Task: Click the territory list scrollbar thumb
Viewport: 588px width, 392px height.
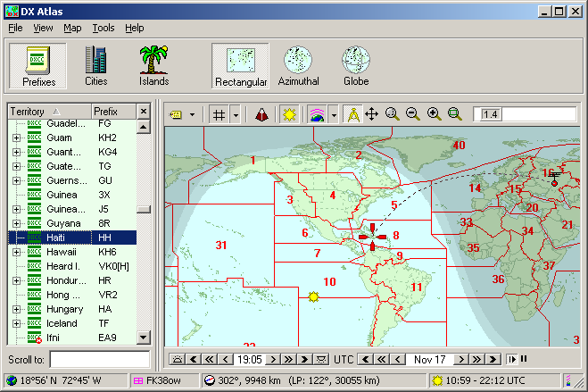Action: [144, 209]
